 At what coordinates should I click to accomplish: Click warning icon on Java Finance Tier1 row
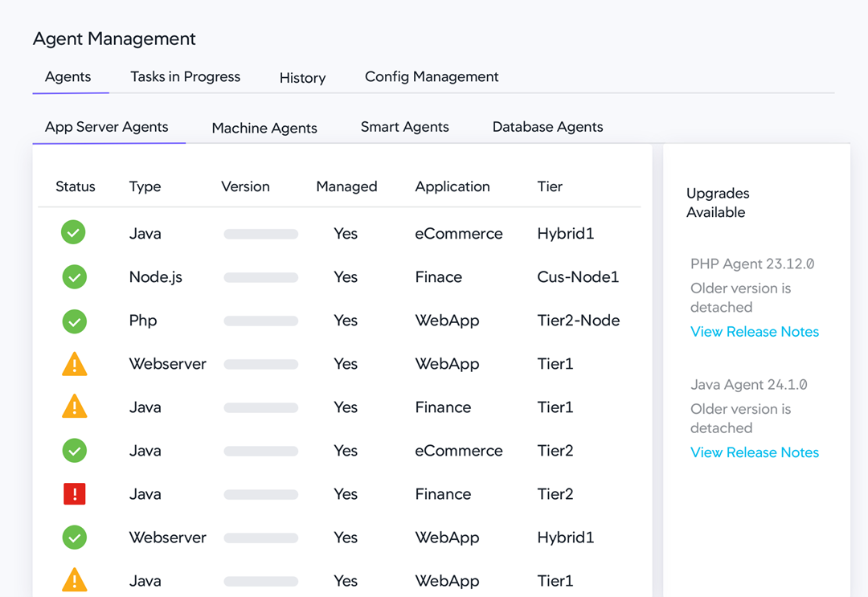pos(75,408)
